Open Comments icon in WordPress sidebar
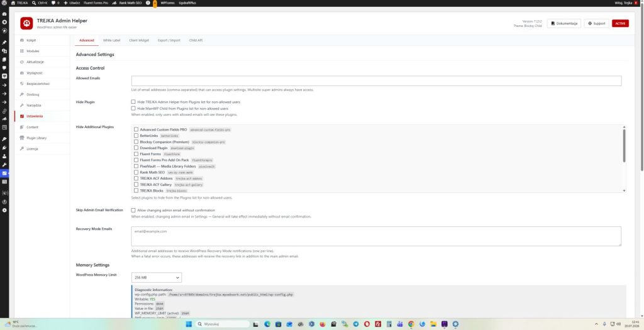This screenshot has height=330, width=644. [x=4, y=68]
